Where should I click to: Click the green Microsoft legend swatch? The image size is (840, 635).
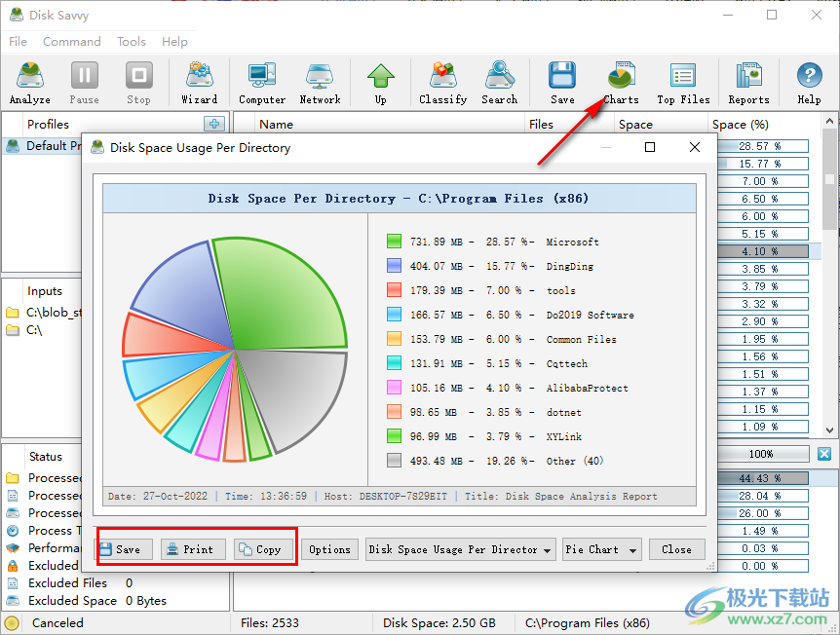pyautogui.click(x=395, y=241)
